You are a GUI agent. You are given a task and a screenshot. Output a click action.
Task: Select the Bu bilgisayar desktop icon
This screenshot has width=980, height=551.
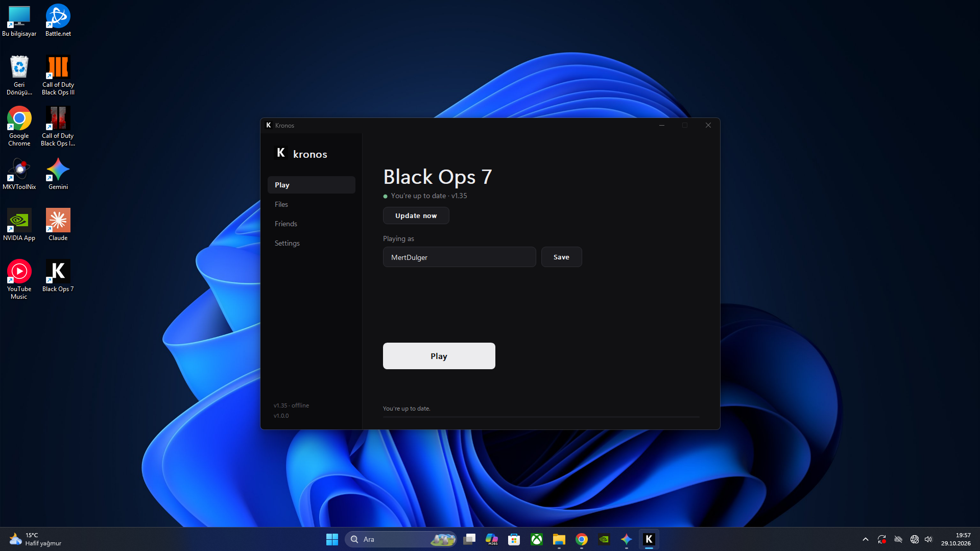(19, 21)
